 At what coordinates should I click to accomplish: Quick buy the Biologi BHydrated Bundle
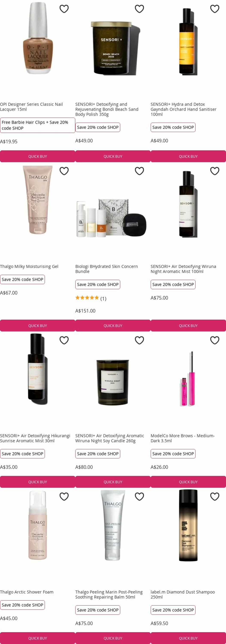[113, 325]
